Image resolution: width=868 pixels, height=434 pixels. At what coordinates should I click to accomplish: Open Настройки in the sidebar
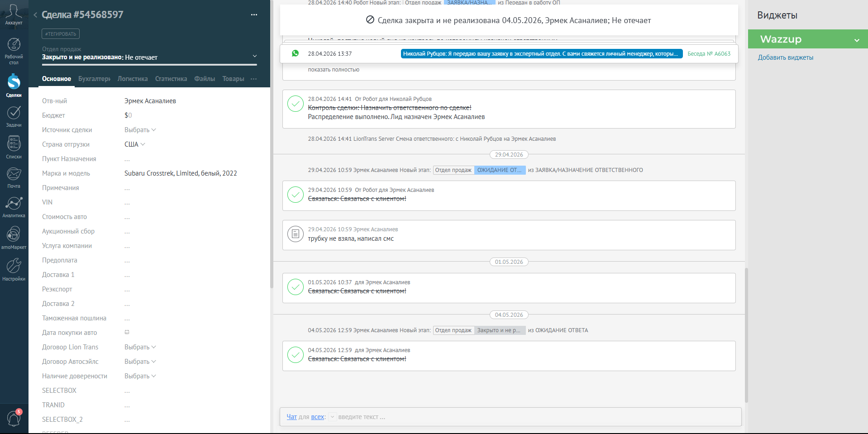[14, 269]
